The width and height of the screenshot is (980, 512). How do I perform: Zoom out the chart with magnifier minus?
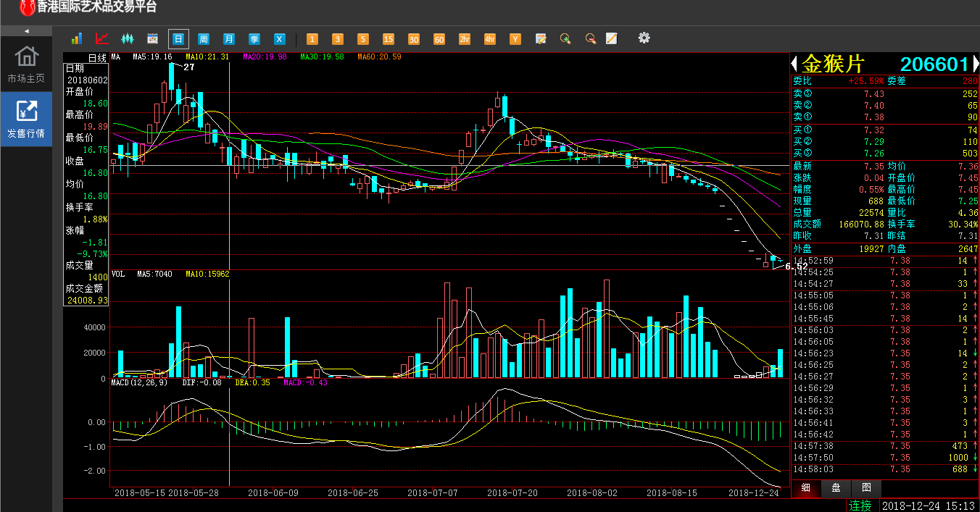click(x=591, y=38)
